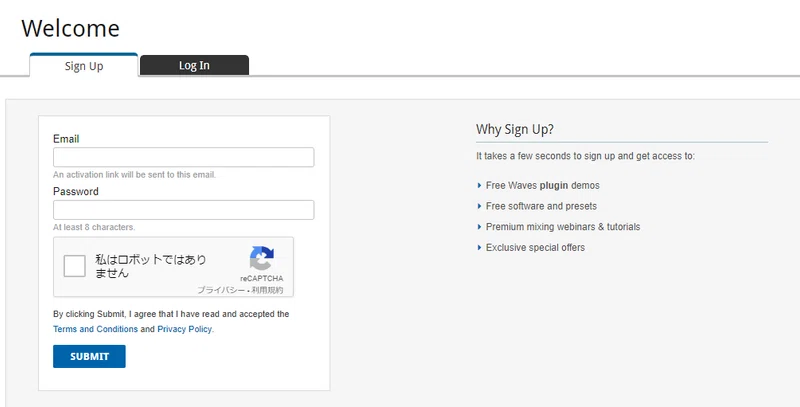Check the reCAPTCHA robot verification box

74,266
